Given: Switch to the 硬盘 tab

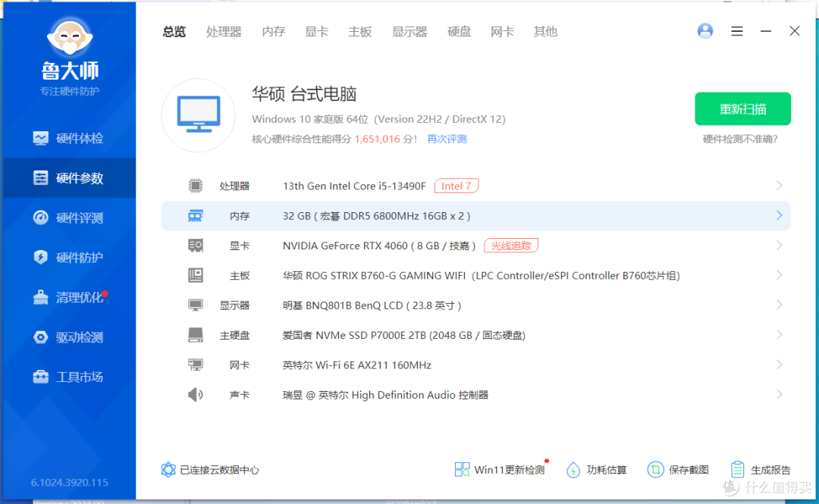Looking at the screenshot, I should 459,32.
